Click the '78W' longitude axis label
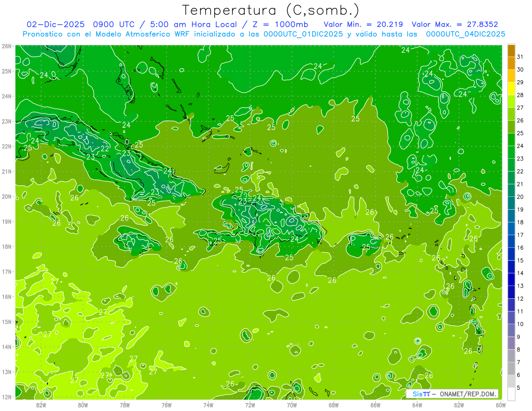The height and width of the screenshot is (411, 532). [125, 405]
